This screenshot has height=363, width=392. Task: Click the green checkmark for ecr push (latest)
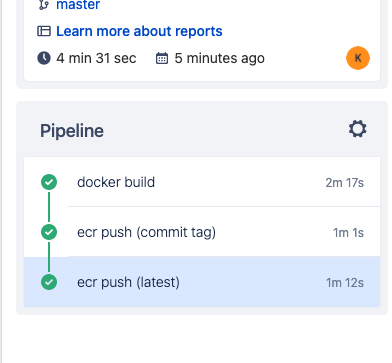[x=49, y=282]
